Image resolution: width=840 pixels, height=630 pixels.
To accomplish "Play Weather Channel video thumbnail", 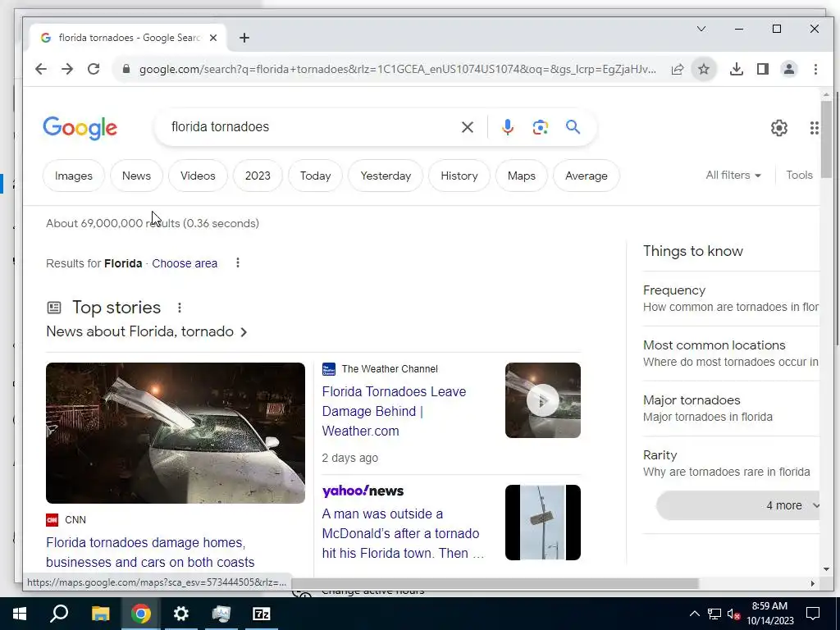I will [543, 400].
